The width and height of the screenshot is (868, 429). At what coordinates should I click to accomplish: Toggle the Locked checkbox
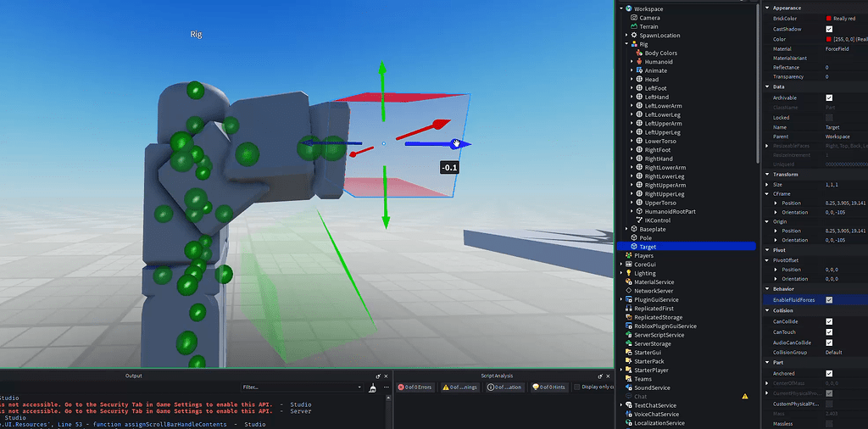[x=829, y=117]
